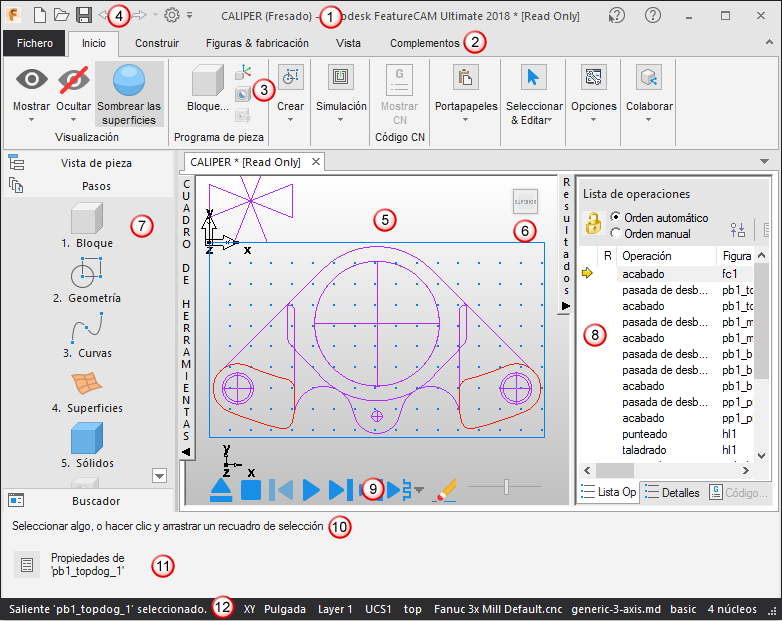The height and width of the screenshot is (621, 782).
Task: Expand the Opciones dropdown arrow
Action: pyautogui.click(x=593, y=120)
